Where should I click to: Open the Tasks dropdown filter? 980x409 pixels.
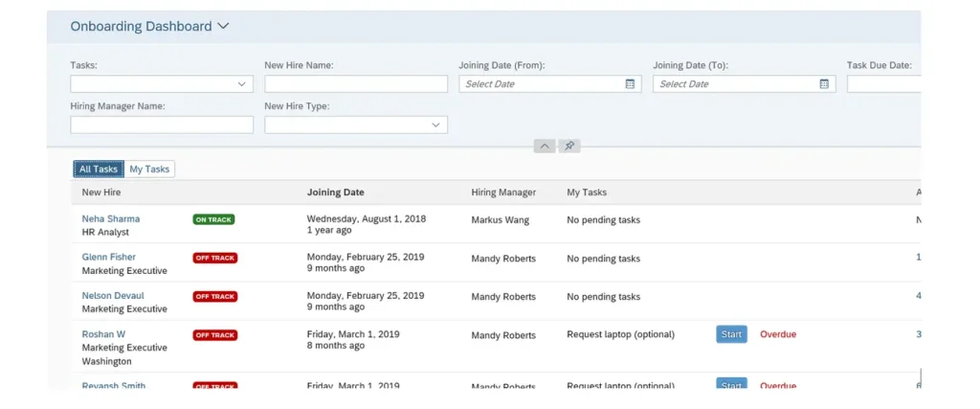point(242,84)
